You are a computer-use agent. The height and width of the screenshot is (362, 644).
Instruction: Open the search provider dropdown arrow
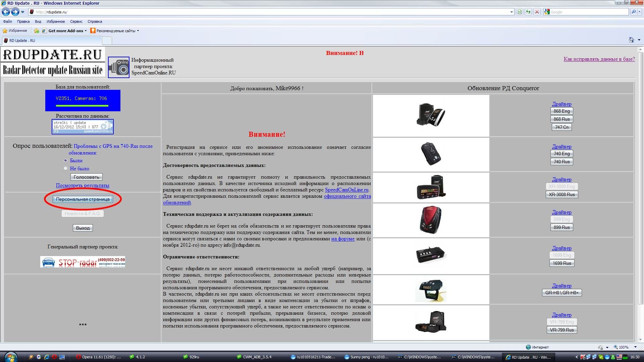pos(639,12)
